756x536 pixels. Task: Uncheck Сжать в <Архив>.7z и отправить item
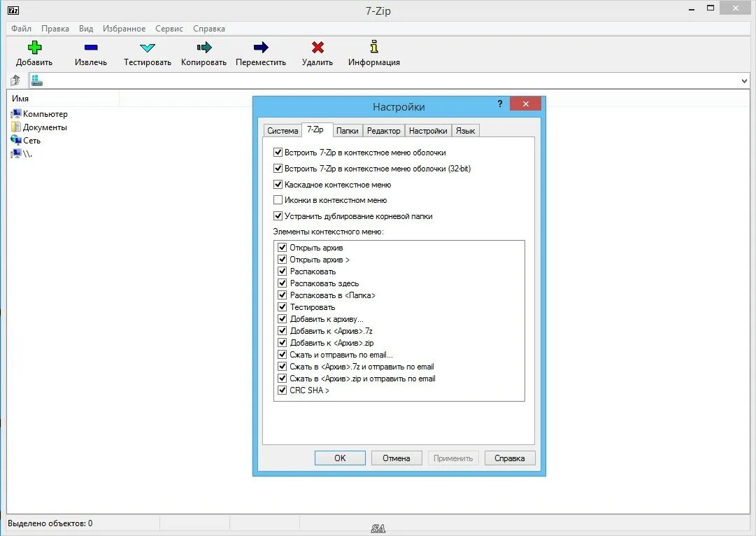pos(283,366)
